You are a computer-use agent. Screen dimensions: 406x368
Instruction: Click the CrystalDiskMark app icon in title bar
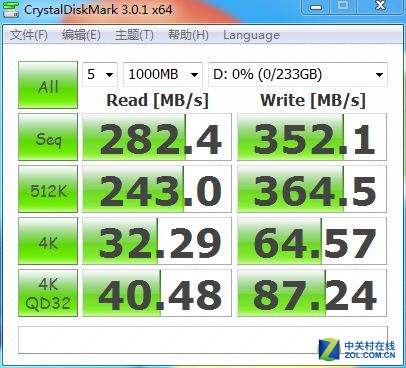coord(10,10)
